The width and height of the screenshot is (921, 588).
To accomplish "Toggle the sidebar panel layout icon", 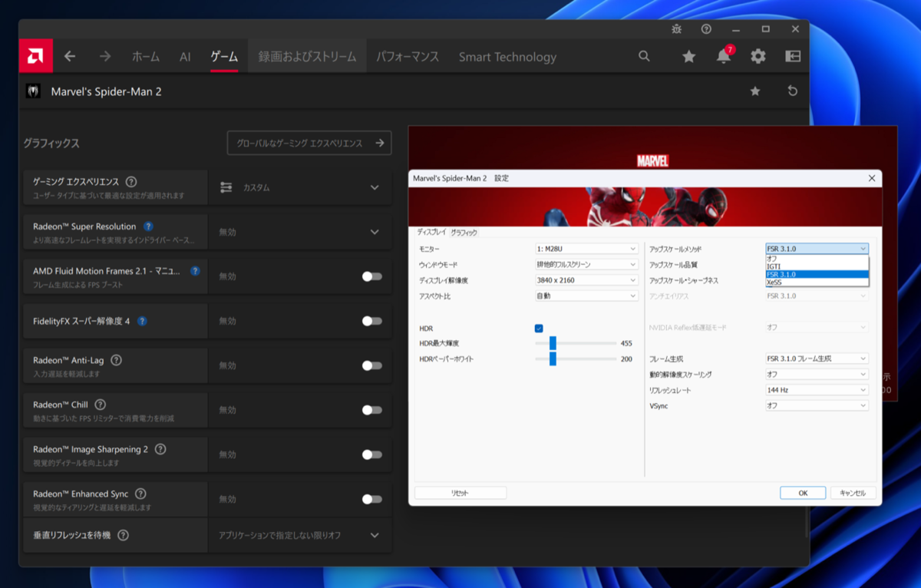I will 793,56.
